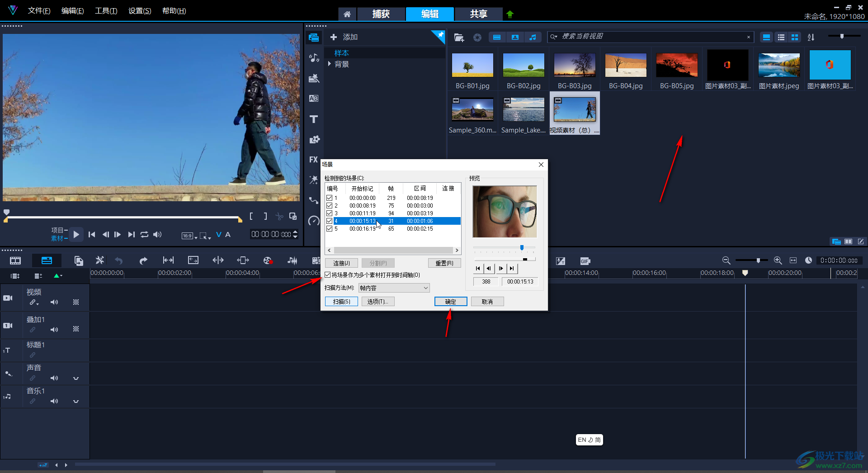This screenshot has height=473, width=868.
Task: Toggle show videos filter in library
Action: click(x=497, y=38)
